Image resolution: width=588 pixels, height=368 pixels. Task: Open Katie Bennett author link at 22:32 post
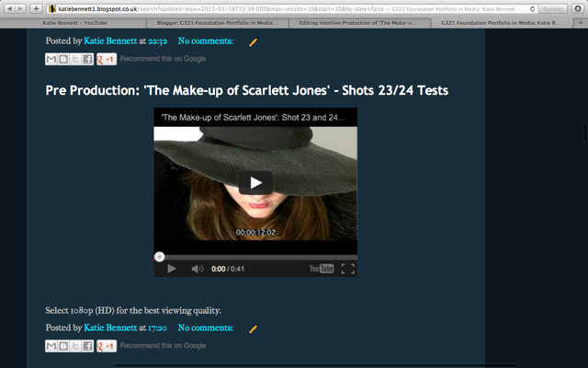click(110, 40)
